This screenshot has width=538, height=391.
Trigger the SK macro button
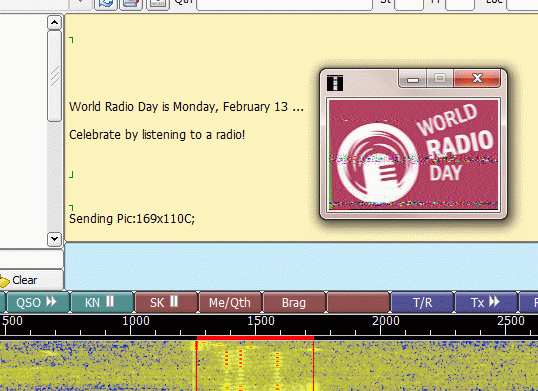click(x=166, y=303)
